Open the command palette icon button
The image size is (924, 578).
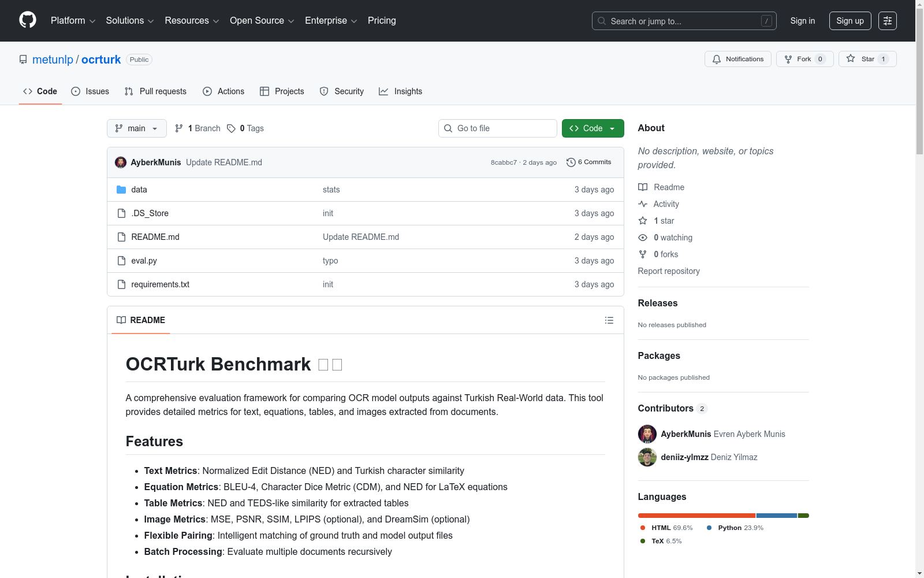pyautogui.click(x=888, y=21)
